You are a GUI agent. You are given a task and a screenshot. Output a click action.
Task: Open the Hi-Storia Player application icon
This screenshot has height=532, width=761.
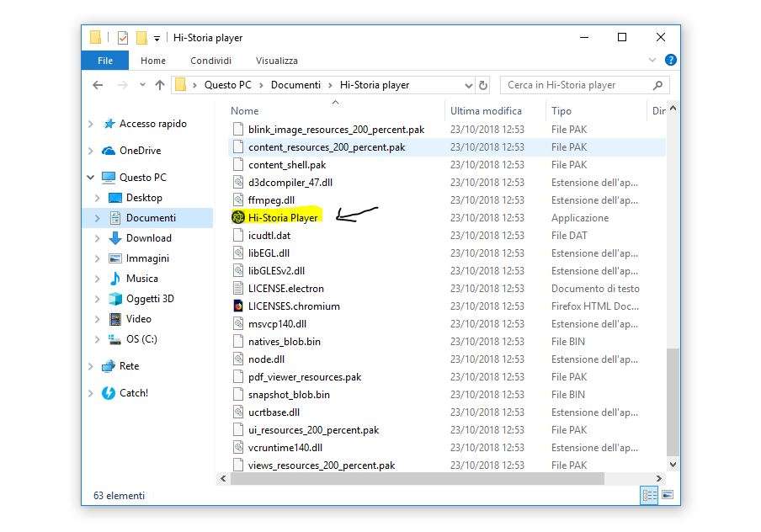click(x=237, y=217)
